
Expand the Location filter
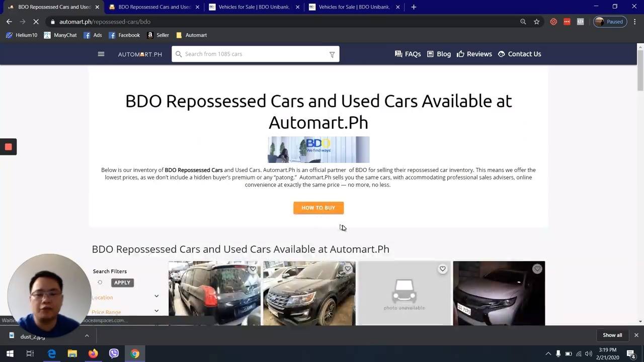pos(125,297)
